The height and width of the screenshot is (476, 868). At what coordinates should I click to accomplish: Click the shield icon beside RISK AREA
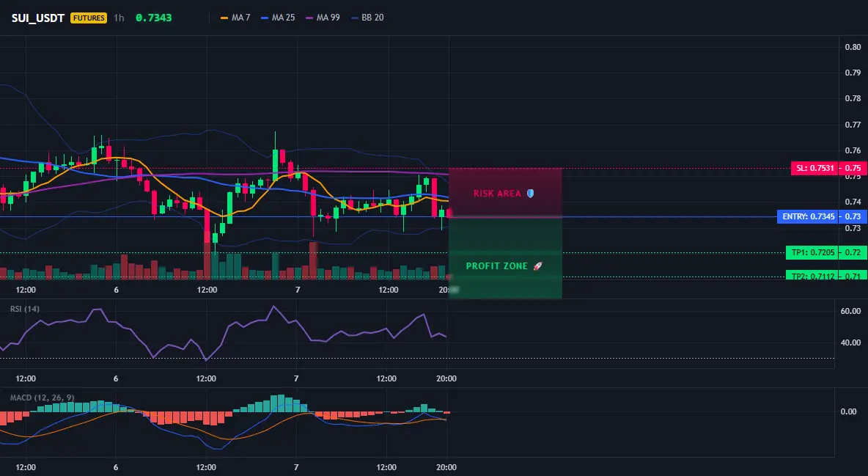530,194
